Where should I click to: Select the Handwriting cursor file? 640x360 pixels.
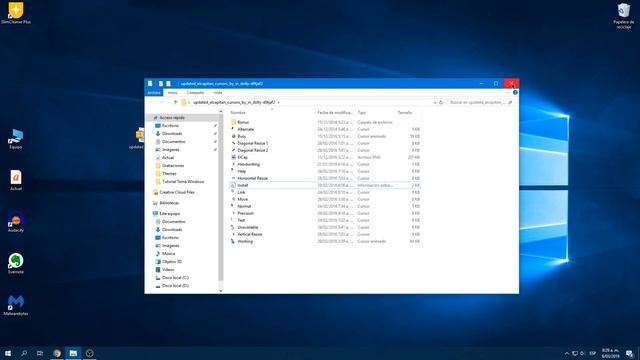(248, 164)
